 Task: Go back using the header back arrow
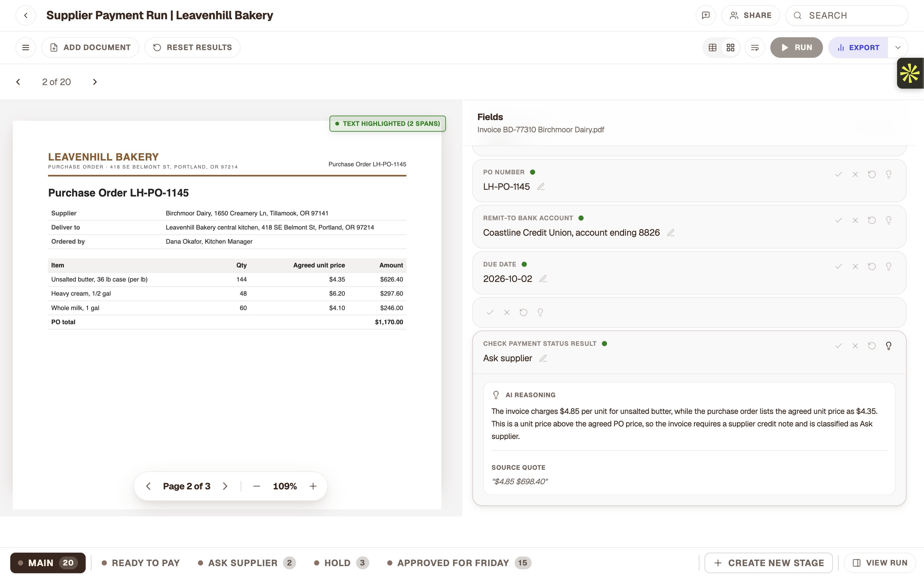click(26, 15)
